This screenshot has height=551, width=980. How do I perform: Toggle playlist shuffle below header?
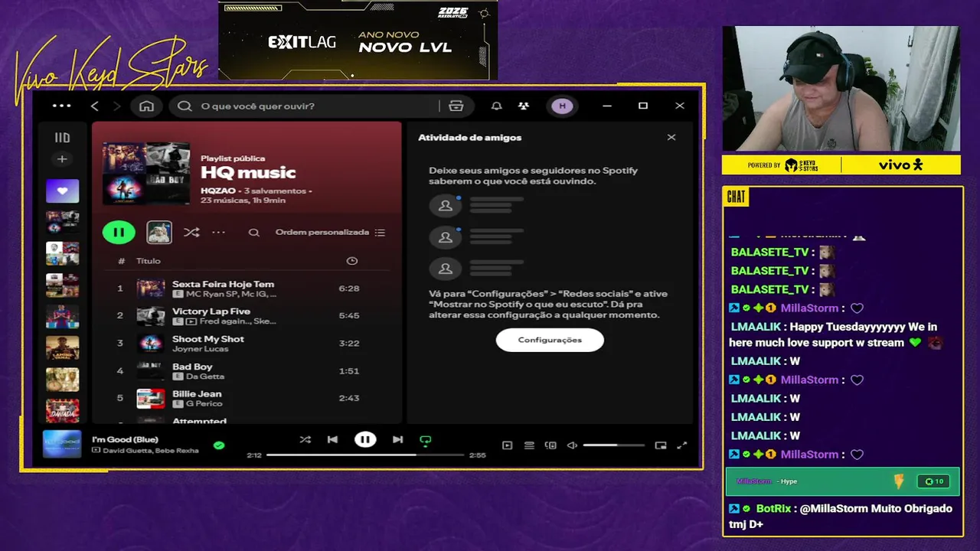(x=191, y=232)
